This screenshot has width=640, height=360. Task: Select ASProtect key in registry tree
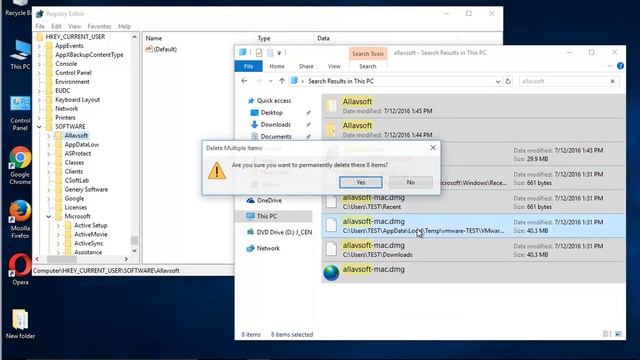[x=78, y=153]
